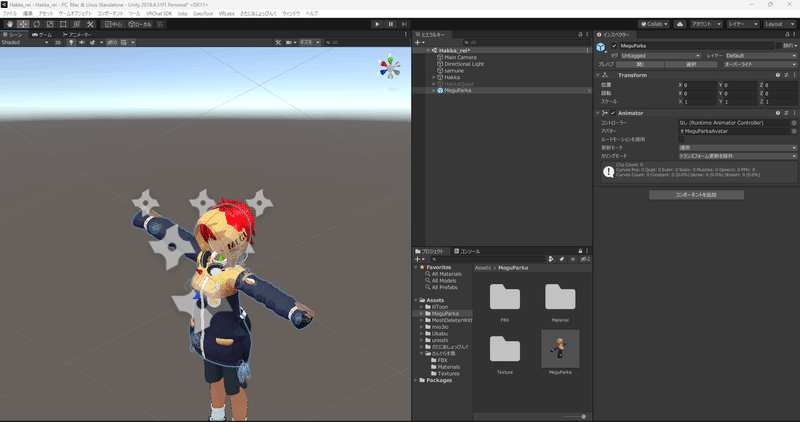Lock the Inspector panel
The width and height of the screenshot is (800, 422).
[787, 34]
